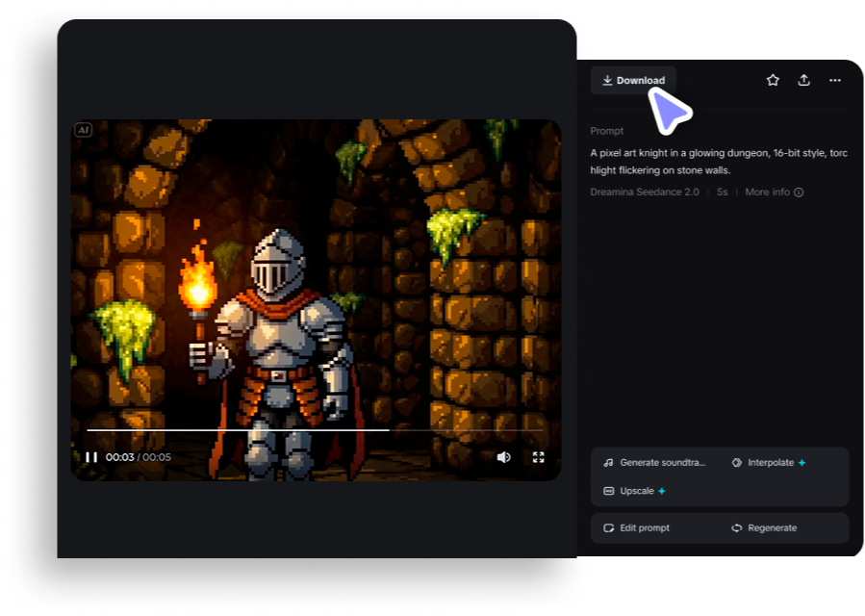Toggle fullscreen playback mode
This screenshot has height=616, width=865.
click(539, 456)
